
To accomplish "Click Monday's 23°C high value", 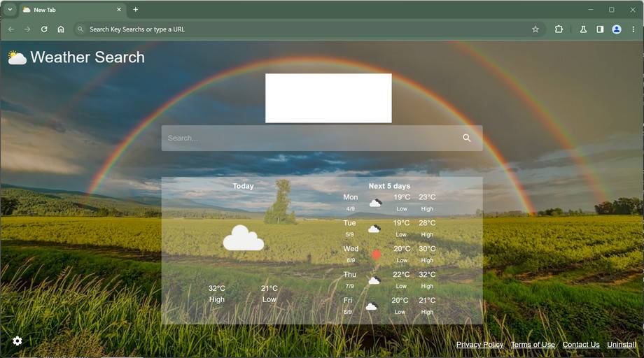I will (x=427, y=197).
